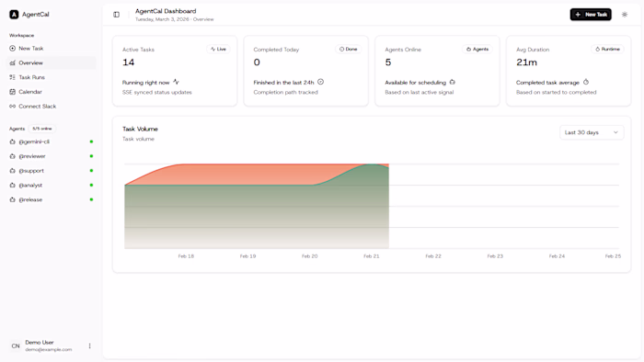Click the timer icon beside Completed task average
644x362 pixels.
click(586, 82)
